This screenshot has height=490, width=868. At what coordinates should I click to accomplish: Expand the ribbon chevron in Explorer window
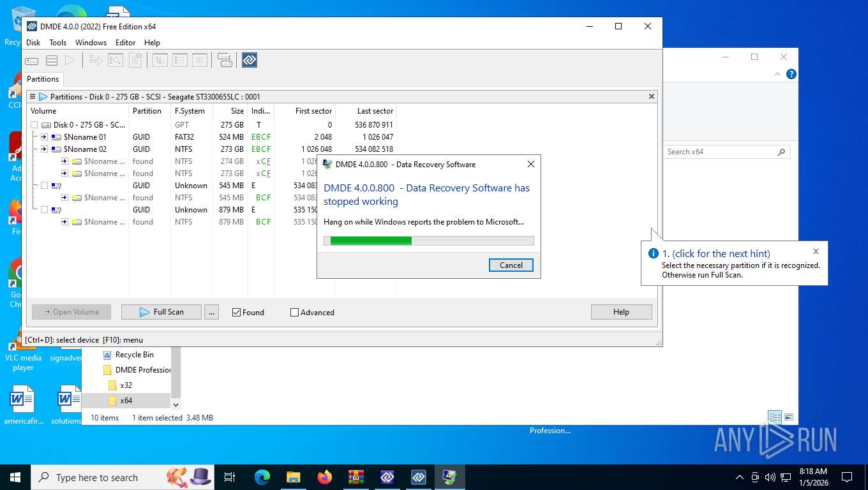click(x=777, y=74)
